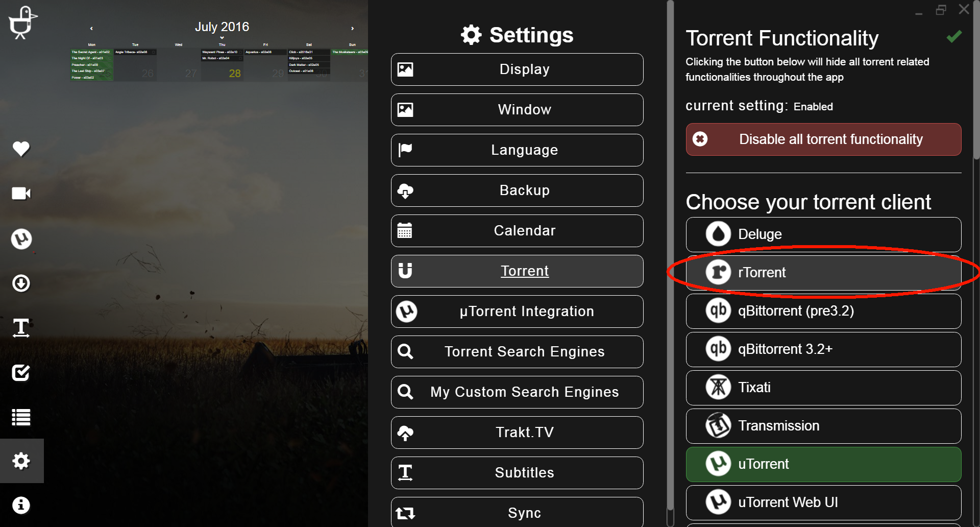Viewport: 980px width, 527px height.
Task: Open Favorites via the heart sidebar icon
Action: 21,149
